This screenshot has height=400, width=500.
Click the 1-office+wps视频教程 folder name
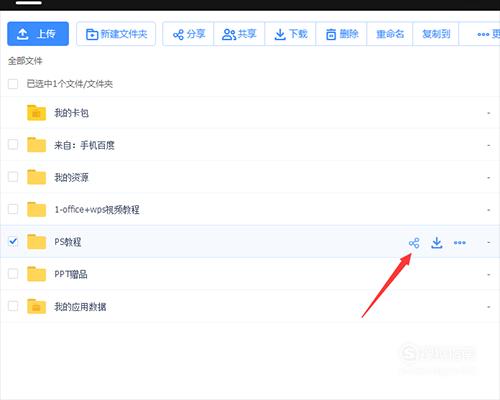[x=97, y=210]
